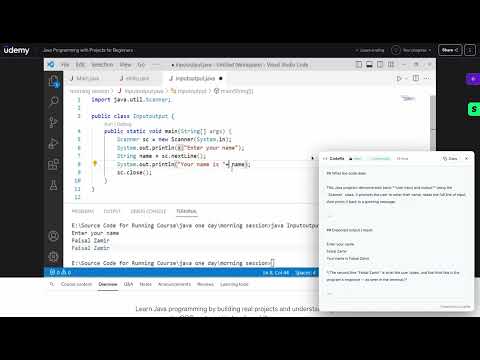Run the Java file with the play icon
This screenshot has width=480, height=360.
(x=399, y=78)
